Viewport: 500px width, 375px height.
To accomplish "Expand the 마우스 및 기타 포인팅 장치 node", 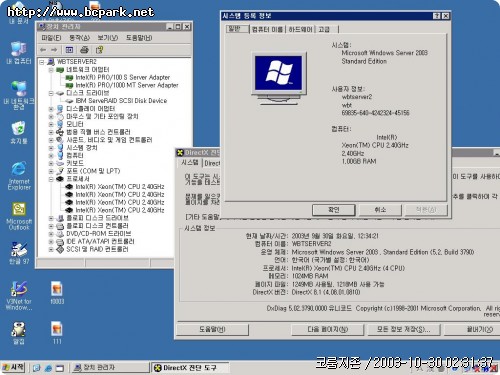I will tap(51, 116).
